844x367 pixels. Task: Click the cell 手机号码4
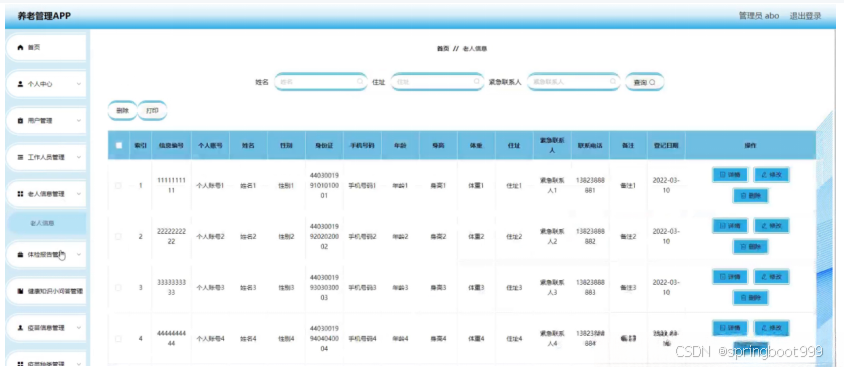(362, 339)
